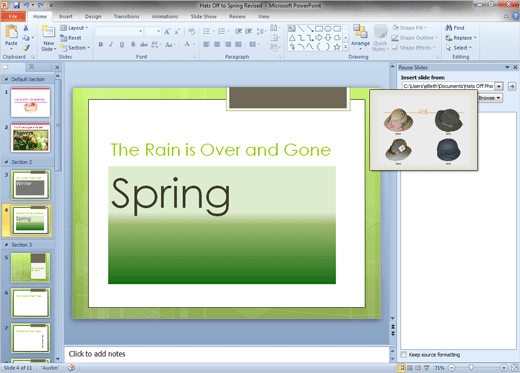Switch to the Design tab
520x373 pixels.
coord(93,16)
